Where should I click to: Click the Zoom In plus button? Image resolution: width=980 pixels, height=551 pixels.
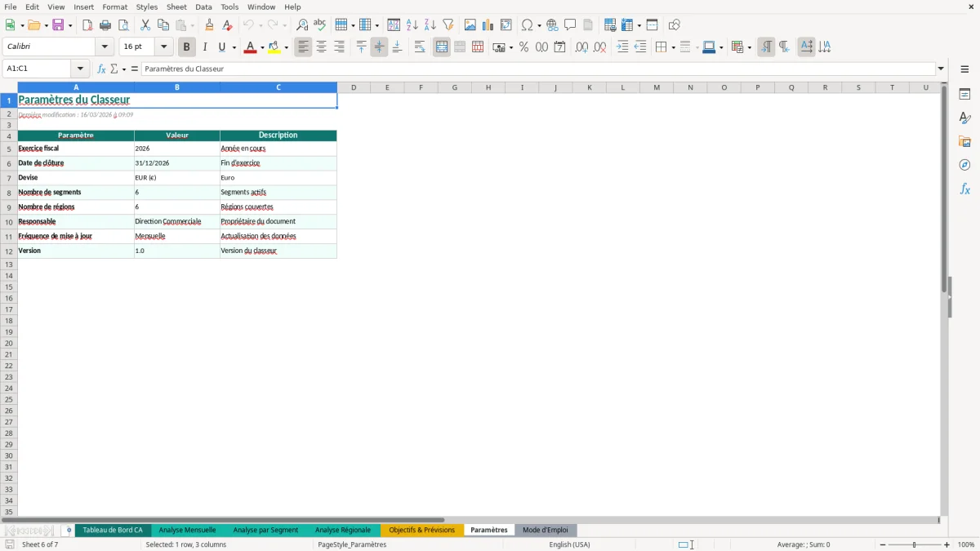point(947,544)
